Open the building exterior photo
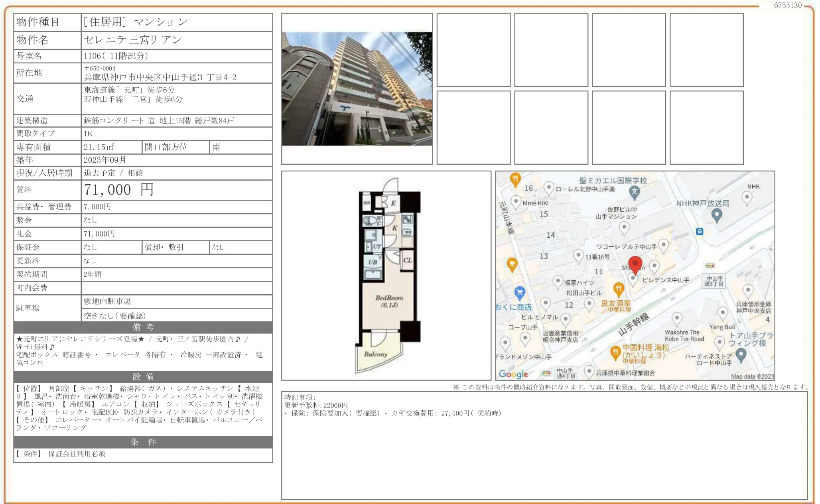This screenshot has width=820, height=504. pos(357,89)
